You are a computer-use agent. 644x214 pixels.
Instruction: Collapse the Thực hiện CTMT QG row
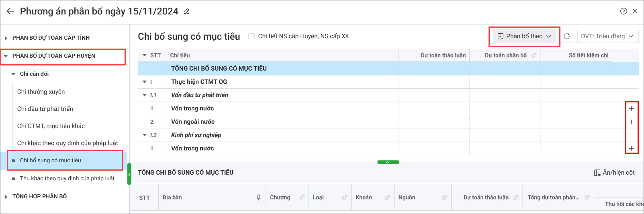click(145, 82)
